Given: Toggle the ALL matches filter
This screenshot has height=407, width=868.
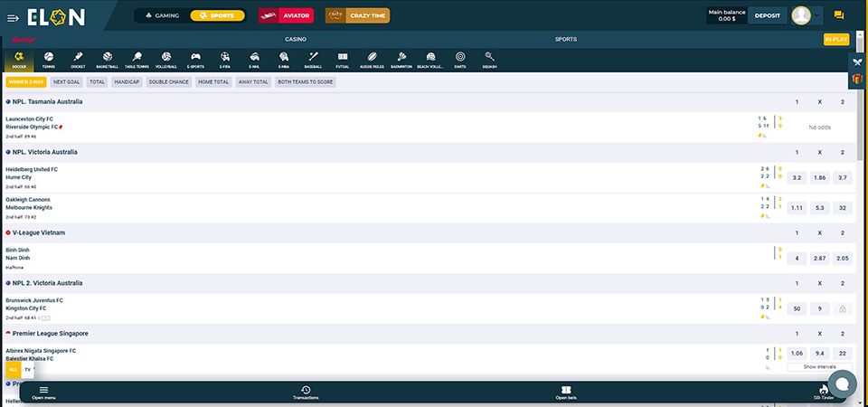Looking at the screenshot, I should (x=14, y=369).
